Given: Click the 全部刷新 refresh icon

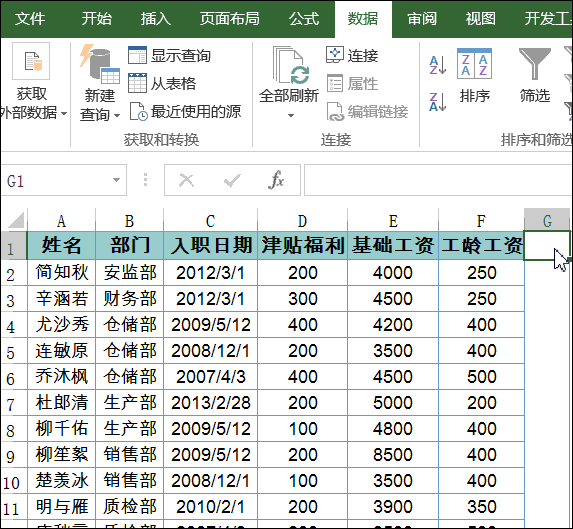Looking at the screenshot, I should (x=291, y=65).
